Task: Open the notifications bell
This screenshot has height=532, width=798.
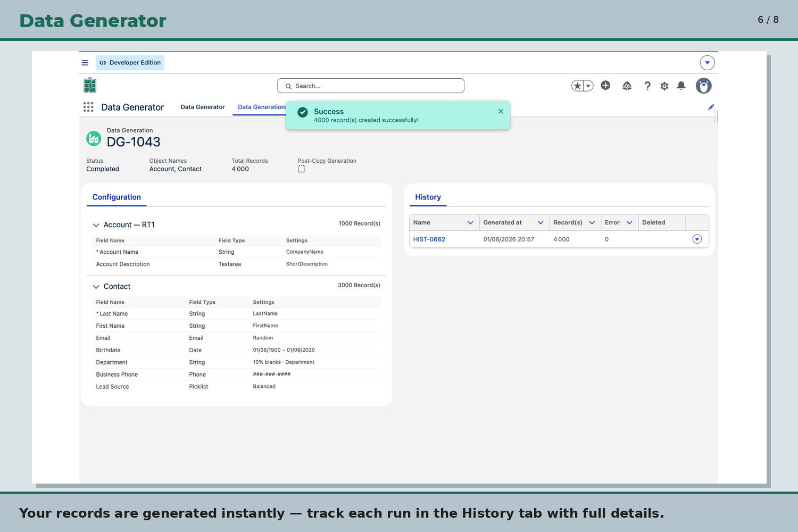Action: (681, 86)
